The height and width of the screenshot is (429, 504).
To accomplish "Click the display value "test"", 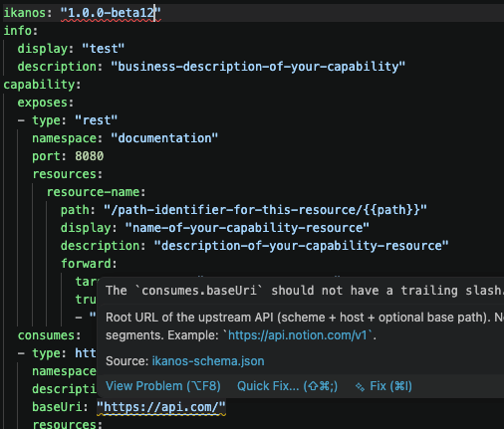I will [x=104, y=49].
